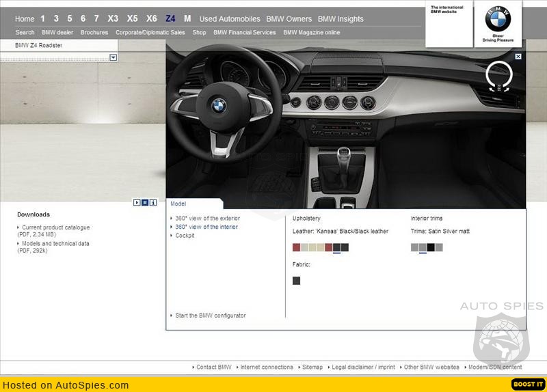
Task: Download the current product catalogue PDF
Action: pyautogui.click(x=55, y=227)
